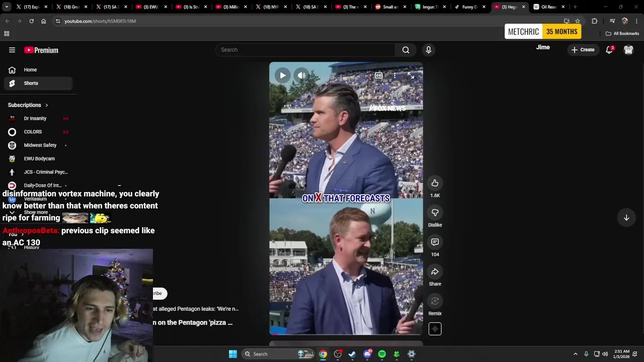Mute the Short with the volume button
This screenshot has width=644, height=362.
click(301, 75)
